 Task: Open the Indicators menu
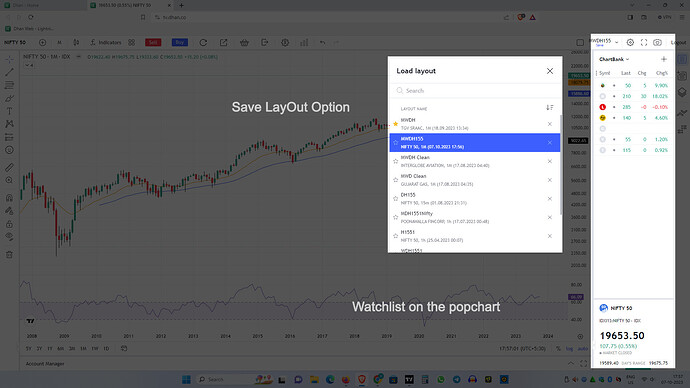(x=106, y=43)
